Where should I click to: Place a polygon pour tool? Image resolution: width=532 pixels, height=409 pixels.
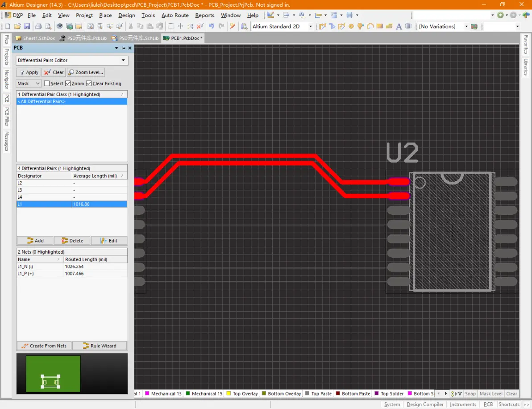click(x=389, y=26)
